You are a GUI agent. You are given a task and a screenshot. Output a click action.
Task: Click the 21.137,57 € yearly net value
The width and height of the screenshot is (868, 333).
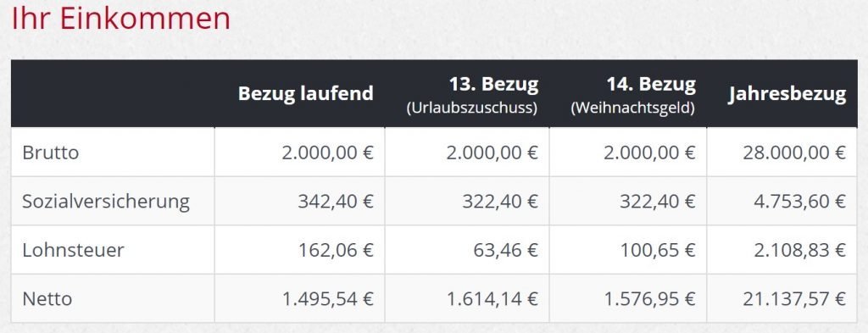pos(795,299)
